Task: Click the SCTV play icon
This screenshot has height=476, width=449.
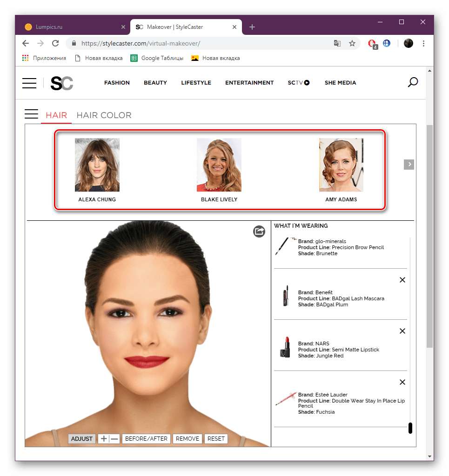Action: (x=307, y=82)
